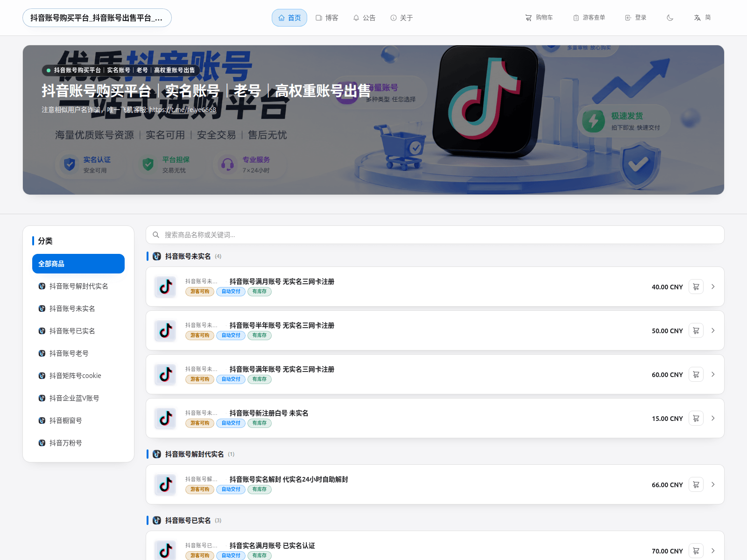Add 60.00 CNY 满年账号 item to cart
This screenshot has height=560, width=747.
pos(696,374)
